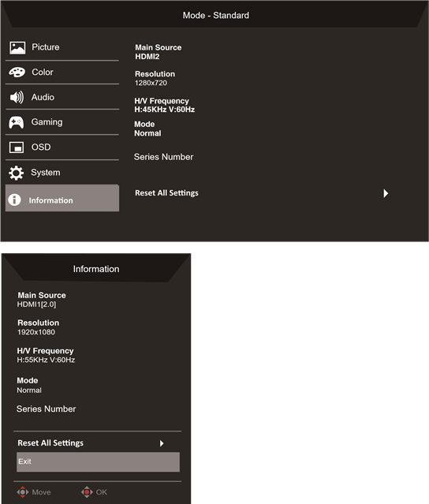The image size is (429, 504).
Task: Select the highlighted Information menu entry
Action: 62,198
